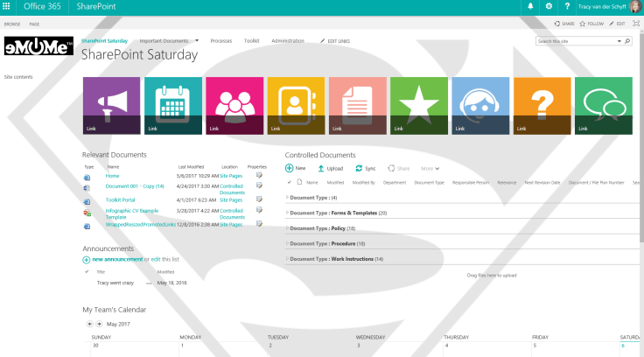Open the teal calendar tile
The height and width of the screenshot is (357, 644).
click(x=172, y=106)
